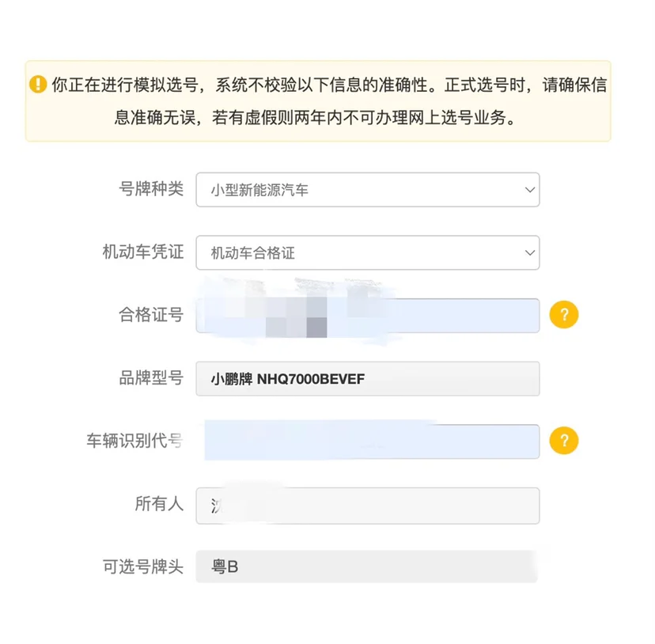Click into the 车辆识别代号 input field
Viewport: 655px width, 644px height.
[x=368, y=441]
